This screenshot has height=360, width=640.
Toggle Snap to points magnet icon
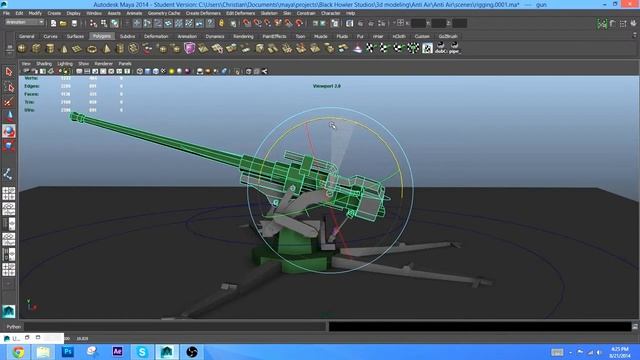coord(267,23)
